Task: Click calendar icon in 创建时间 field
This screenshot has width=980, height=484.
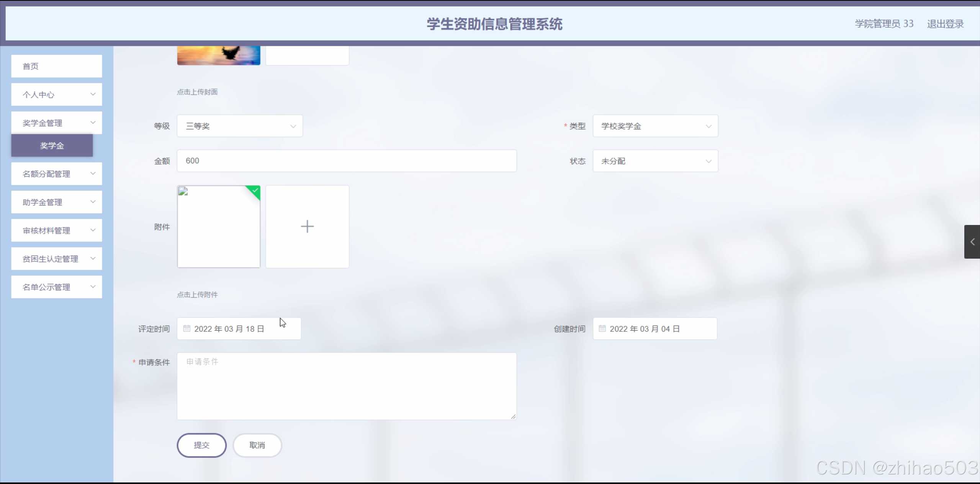Action: tap(602, 329)
